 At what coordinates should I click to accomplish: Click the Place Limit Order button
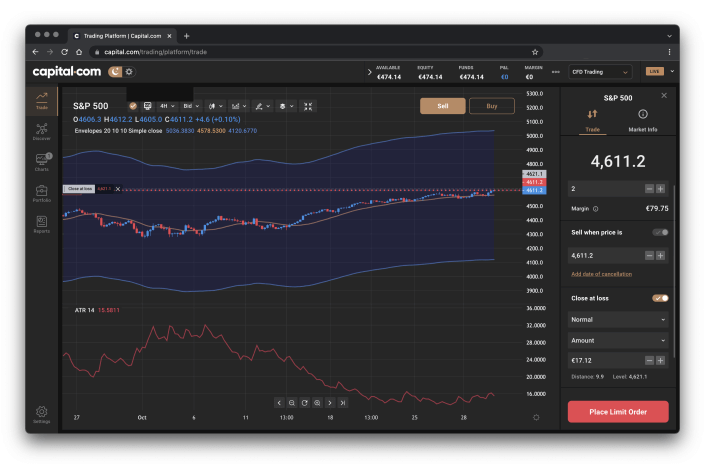618,412
